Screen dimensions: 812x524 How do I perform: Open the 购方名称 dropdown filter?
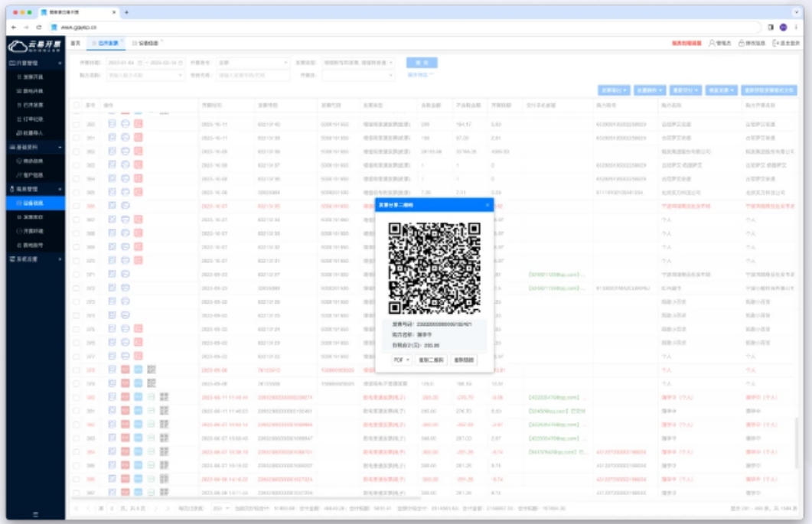pos(145,76)
